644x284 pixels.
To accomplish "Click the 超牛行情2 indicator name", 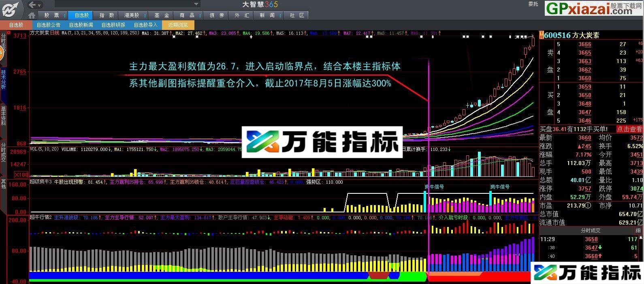I will 41,217.
